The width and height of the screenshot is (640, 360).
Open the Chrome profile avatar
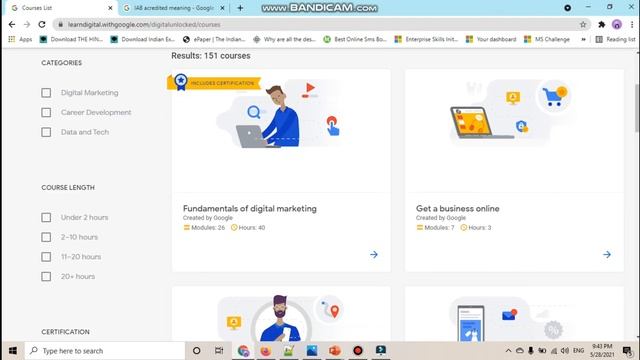pos(617,24)
